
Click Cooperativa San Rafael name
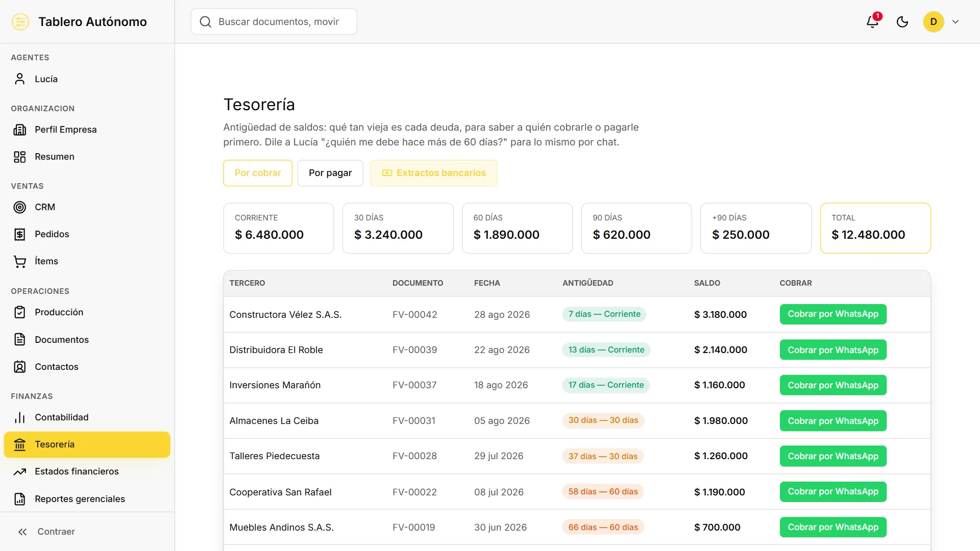[280, 492]
